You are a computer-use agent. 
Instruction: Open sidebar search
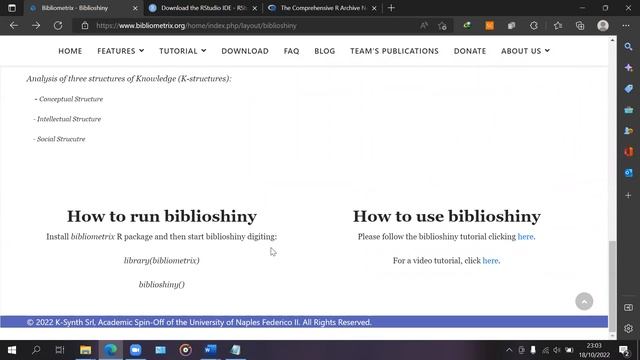point(629,47)
